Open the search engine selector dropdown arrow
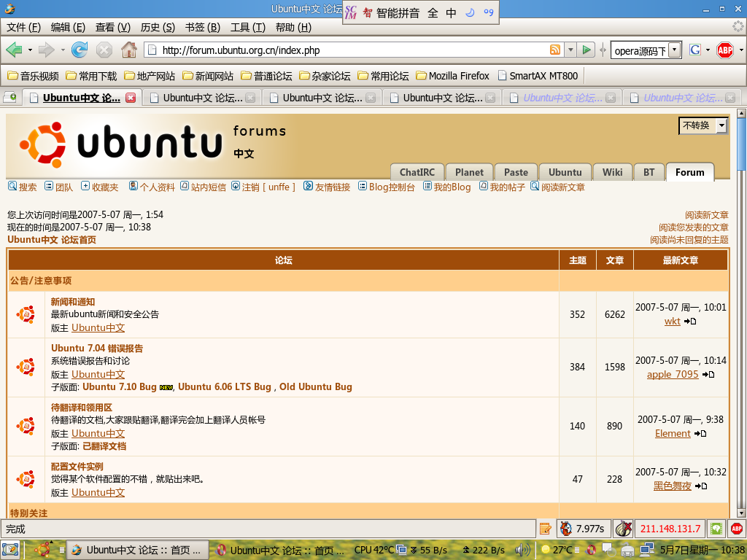 tap(708, 50)
